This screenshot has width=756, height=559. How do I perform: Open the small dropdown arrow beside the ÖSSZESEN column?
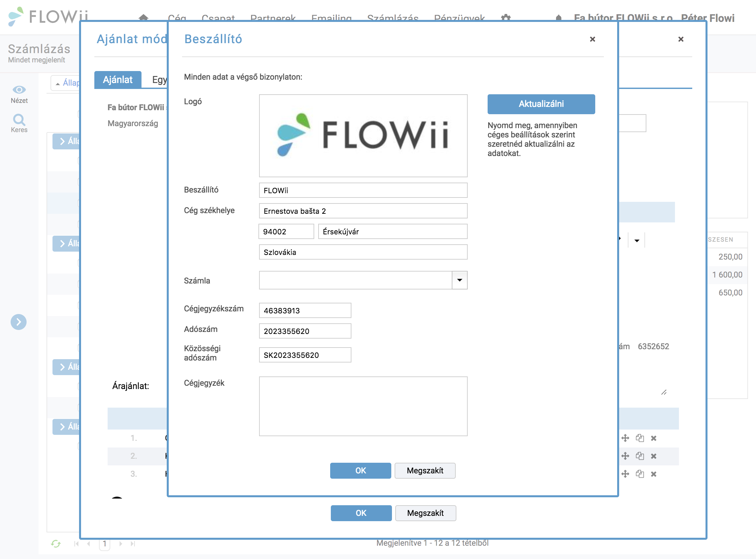pyautogui.click(x=636, y=241)
